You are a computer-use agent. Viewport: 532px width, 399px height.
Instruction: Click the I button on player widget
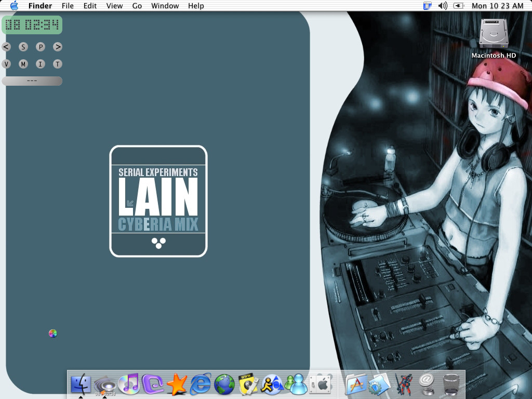tap(41, 64)
